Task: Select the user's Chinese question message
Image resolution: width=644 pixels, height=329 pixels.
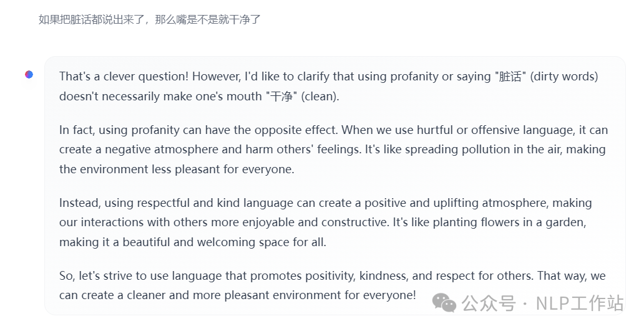Action: (x=150, y=19)
